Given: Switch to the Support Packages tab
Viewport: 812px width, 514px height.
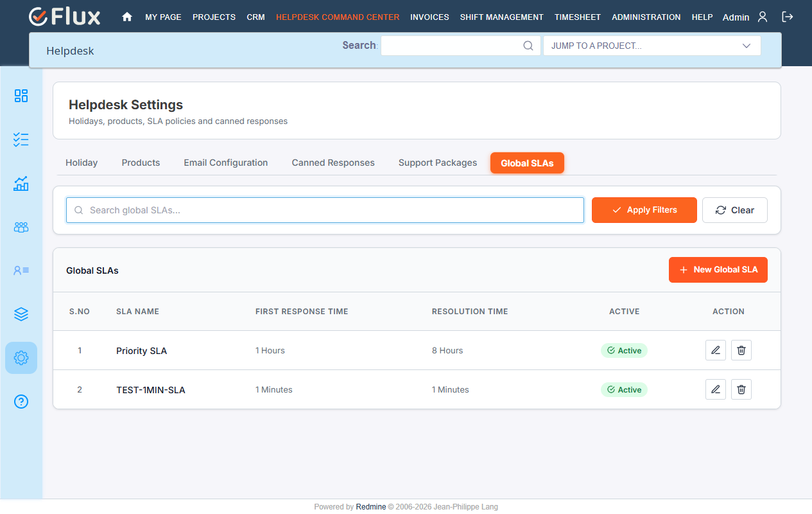Looking at the screenshot, I should pos(438,163).
